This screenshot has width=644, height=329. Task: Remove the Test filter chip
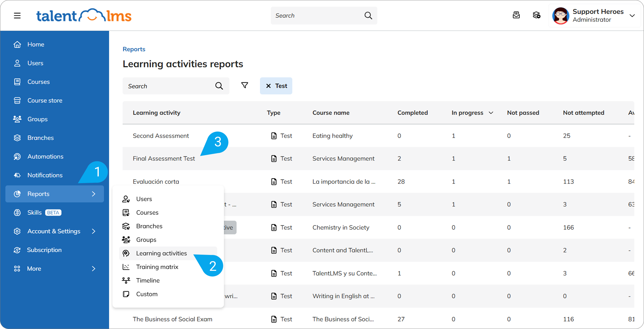click(268, 86)
